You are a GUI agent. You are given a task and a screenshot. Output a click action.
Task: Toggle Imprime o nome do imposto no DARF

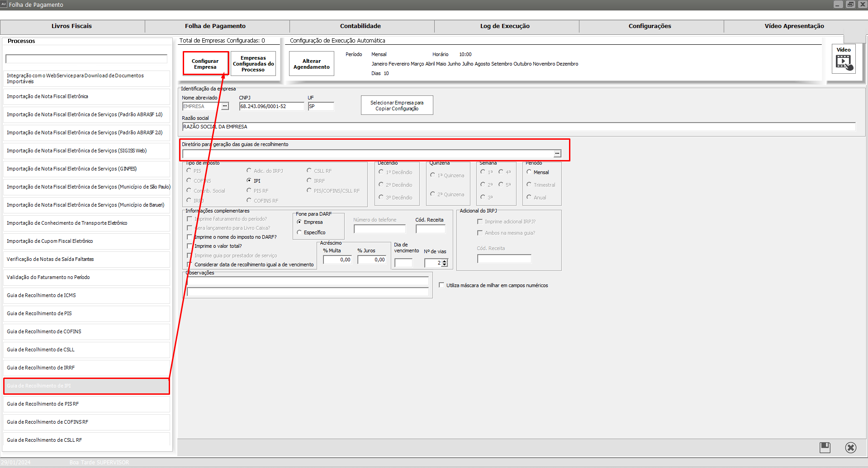tap(190, 237)
